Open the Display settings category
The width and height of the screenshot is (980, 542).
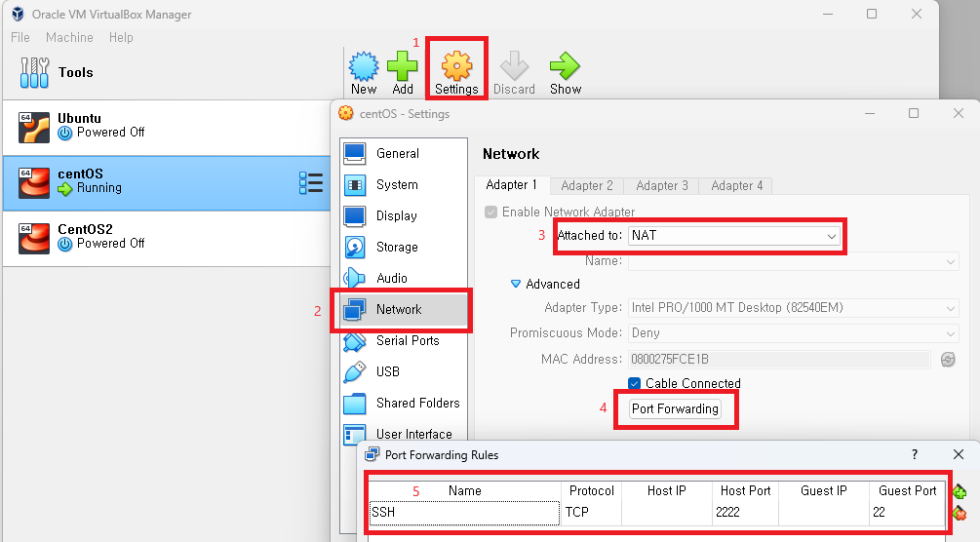[x=404, y=215]
